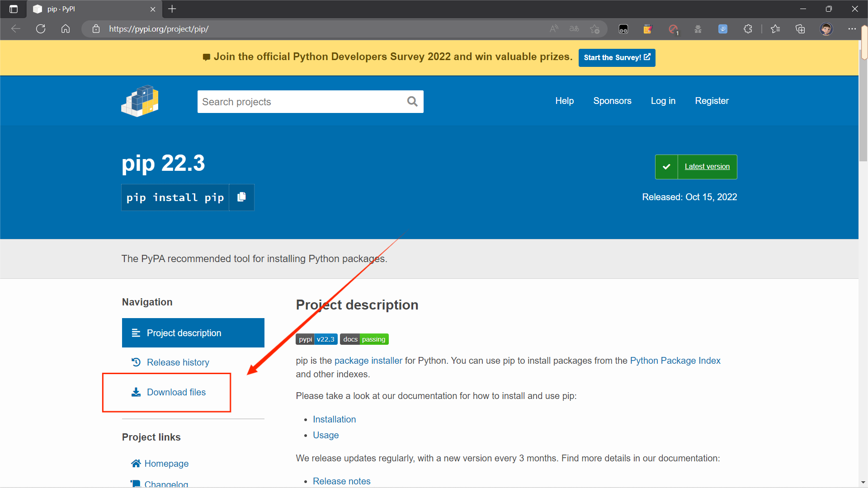Image resolution: width=868 pixels, height=488 pixels.
Task: Click the green checkmark version icon
Action: [666, 167]
